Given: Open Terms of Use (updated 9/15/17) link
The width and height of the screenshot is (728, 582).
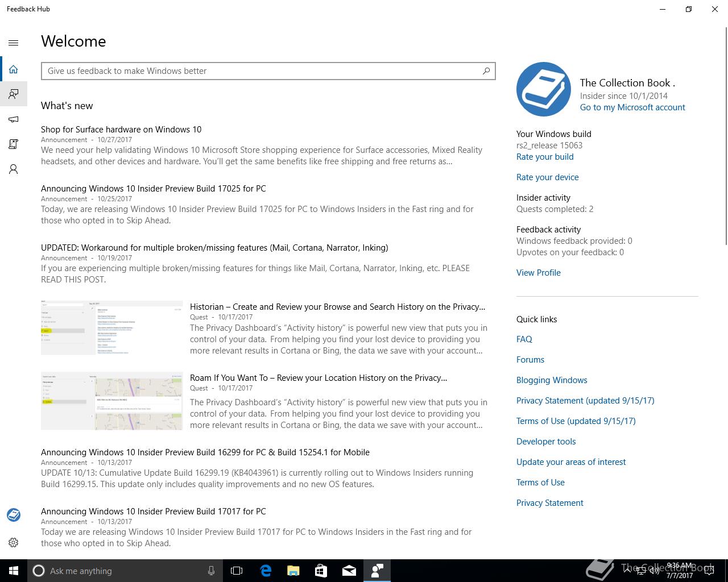Looking at the screenshot, I should 576,421.
